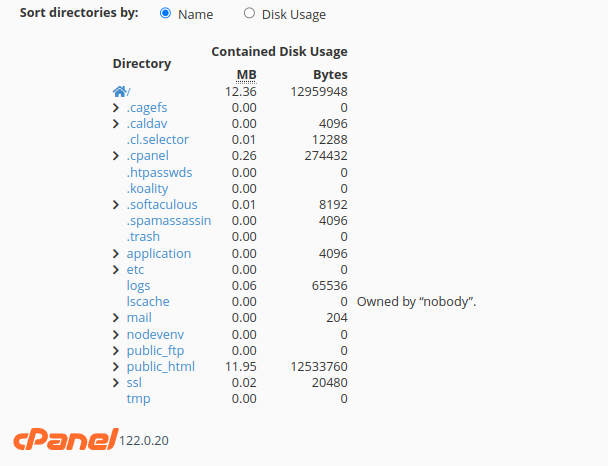Expand the ssl directory

coord(116,383)
